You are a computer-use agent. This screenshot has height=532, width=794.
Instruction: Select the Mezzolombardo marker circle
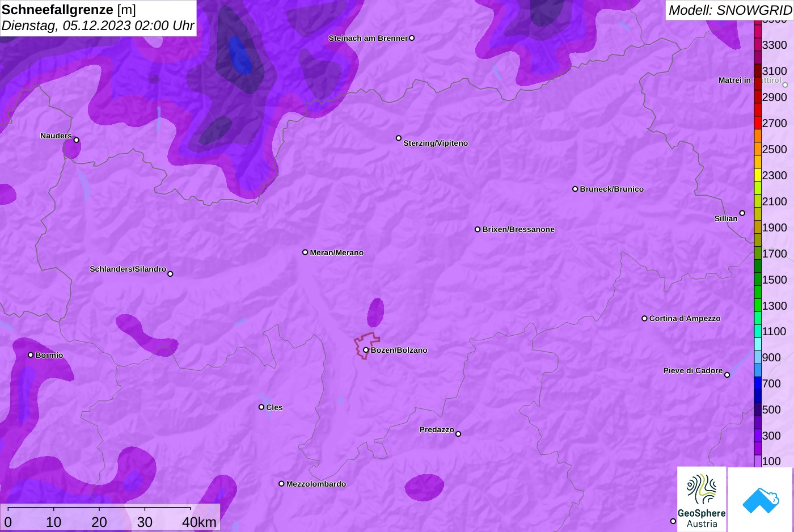click(281, 484)
